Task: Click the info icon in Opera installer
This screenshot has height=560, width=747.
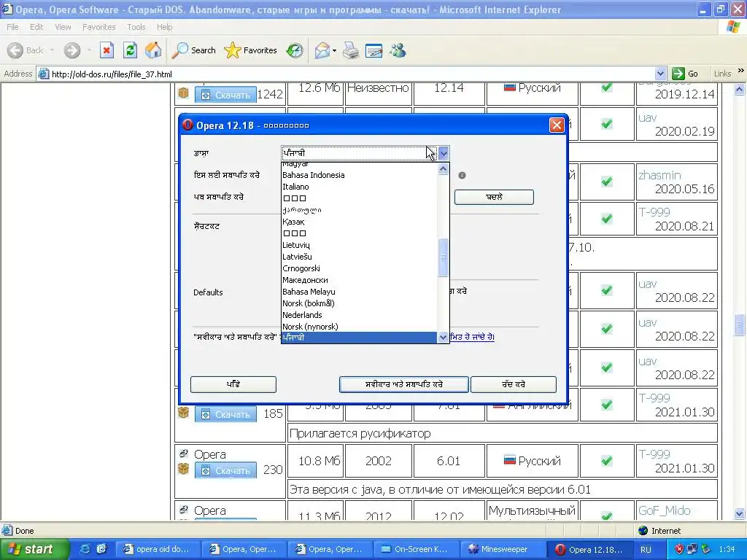Action: point(462,175)
